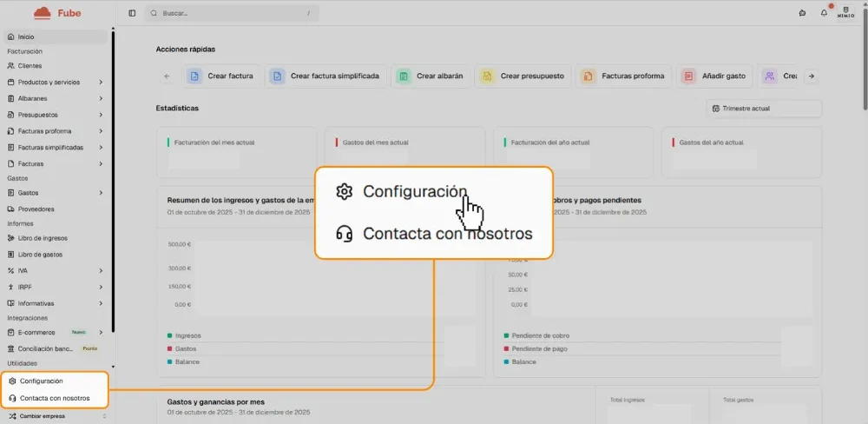Click the Añadir gasto quick action
The image size is (868, 424).
click(714, 76)
